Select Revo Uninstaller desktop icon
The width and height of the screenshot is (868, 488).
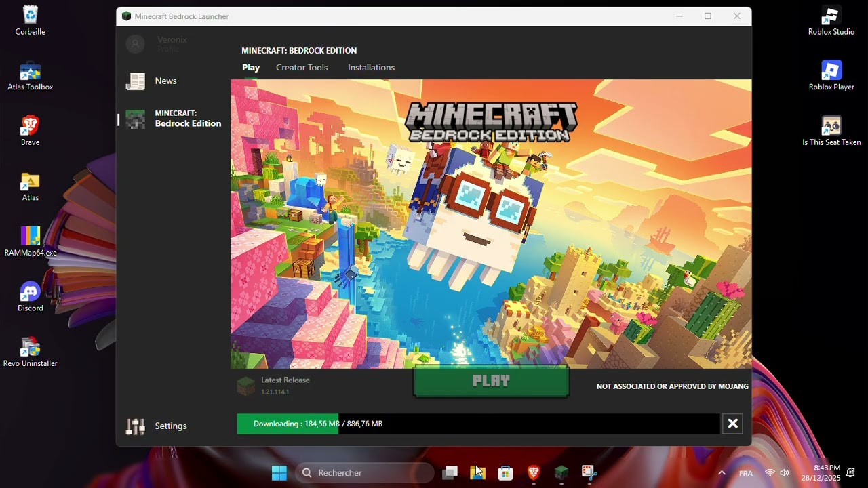point(31,352)
